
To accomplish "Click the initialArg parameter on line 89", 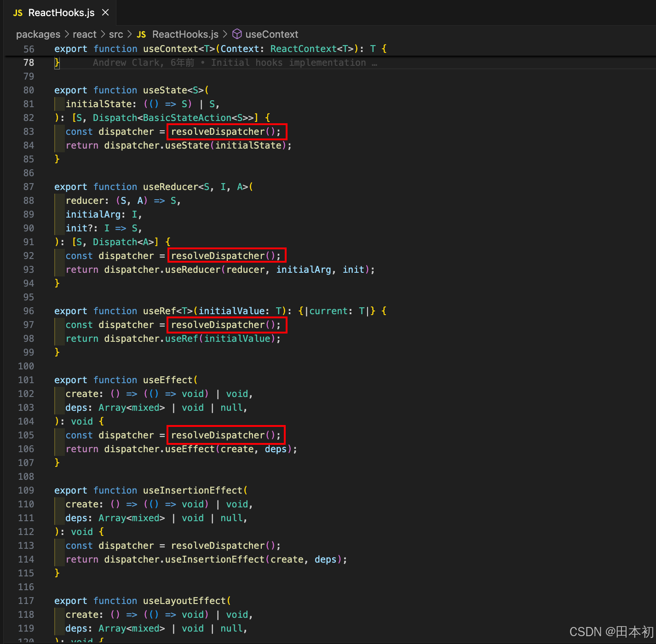I will point(93,214).
